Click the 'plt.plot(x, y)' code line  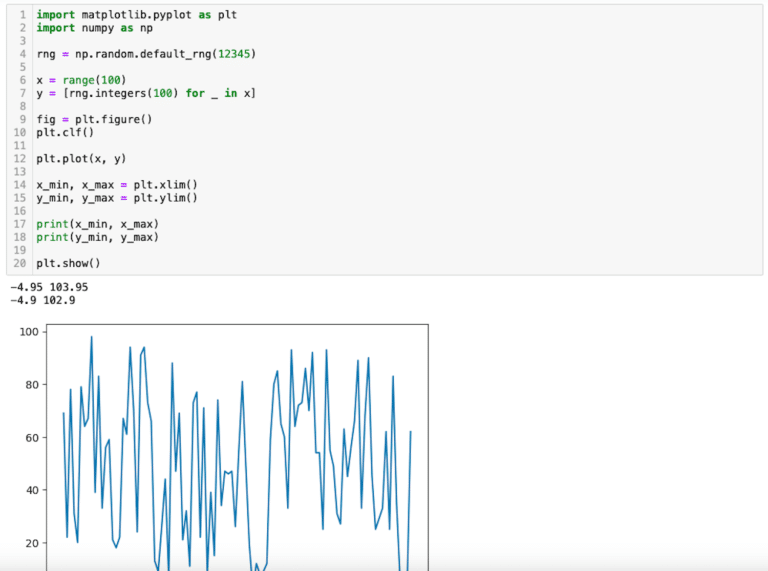81,158
